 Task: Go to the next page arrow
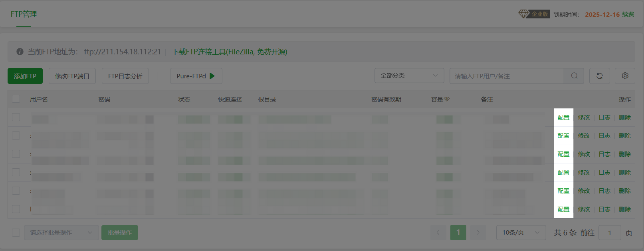[478, 233]
